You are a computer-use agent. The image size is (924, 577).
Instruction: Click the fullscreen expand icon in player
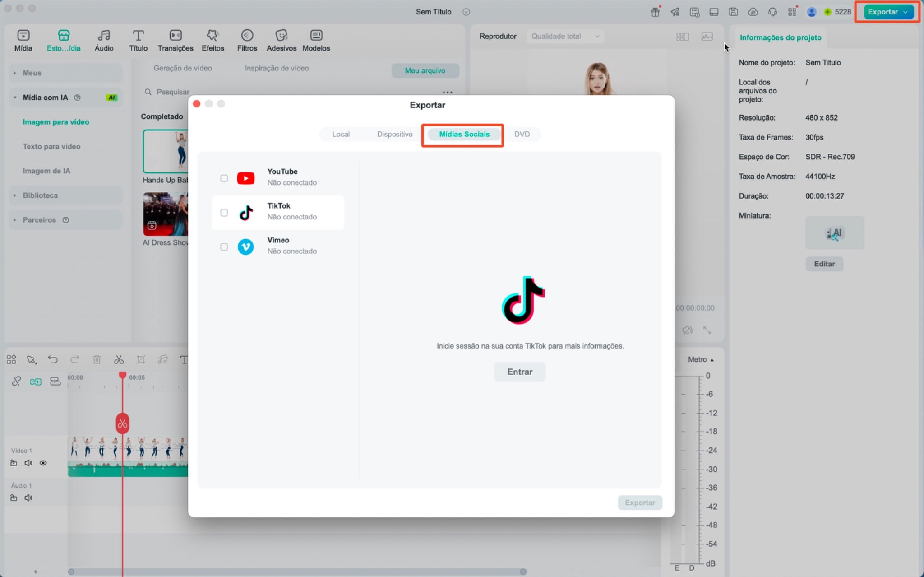(x=707, y=330)
